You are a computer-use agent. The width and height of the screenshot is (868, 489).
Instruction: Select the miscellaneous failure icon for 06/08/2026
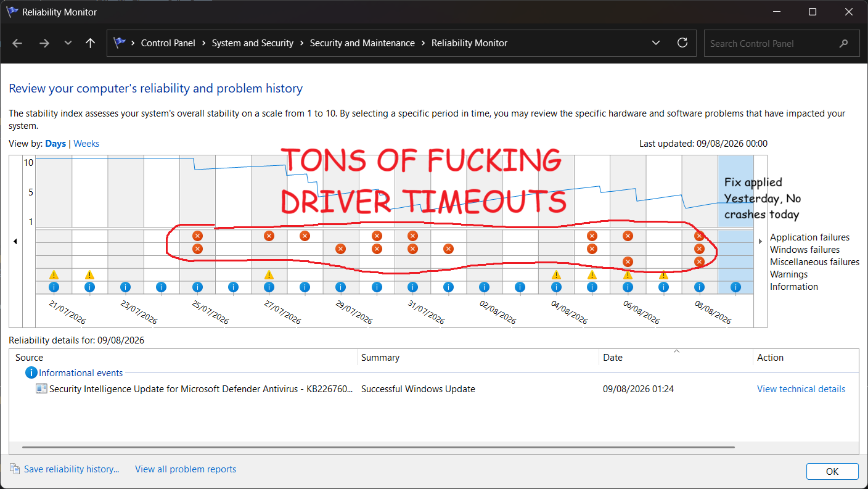pos(628,261)
